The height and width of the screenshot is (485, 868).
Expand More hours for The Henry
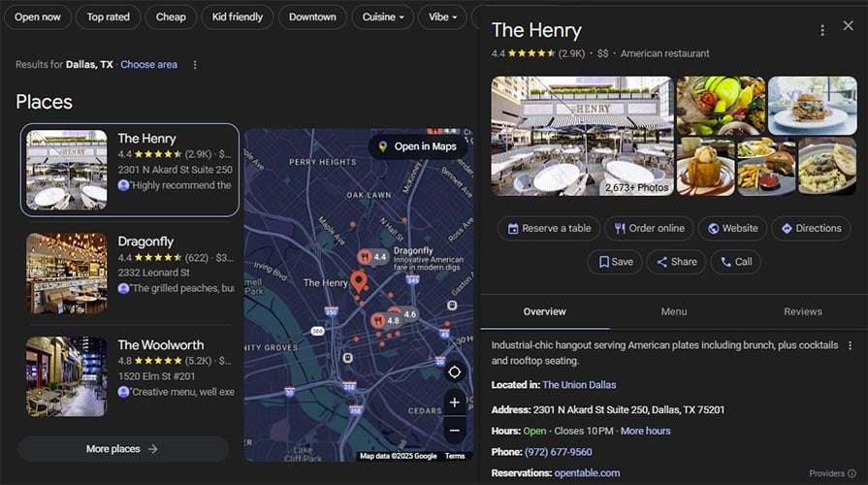[x=645, y=431]
